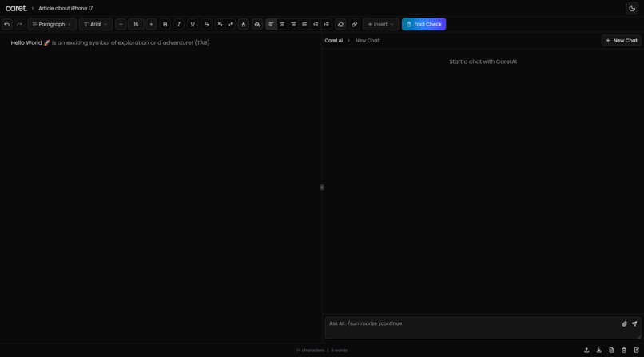Screen dimensions: 644x357
Task: Click the download document icon
Action: coord(598,350)
